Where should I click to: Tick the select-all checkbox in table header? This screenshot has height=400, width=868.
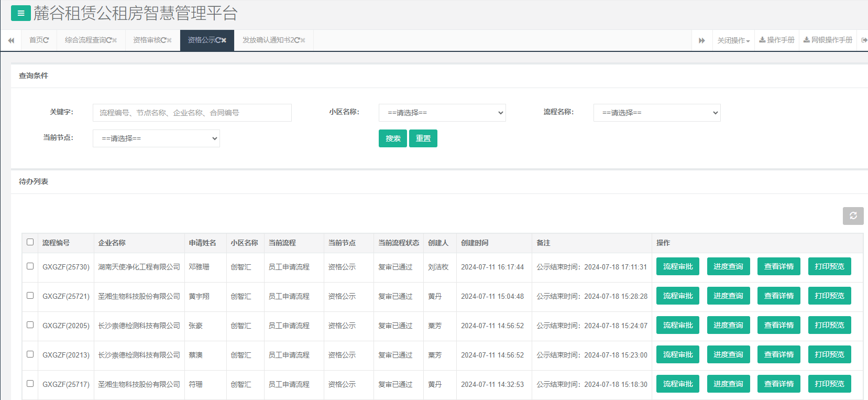[30, 242]
